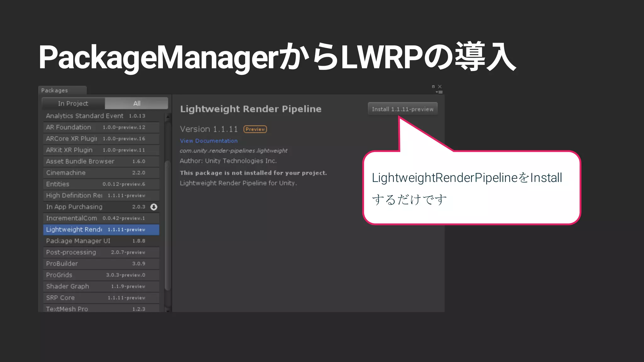Select High Definition Render package row
The width and height of the screenshot is (644, 362).
tap(101, 195)
